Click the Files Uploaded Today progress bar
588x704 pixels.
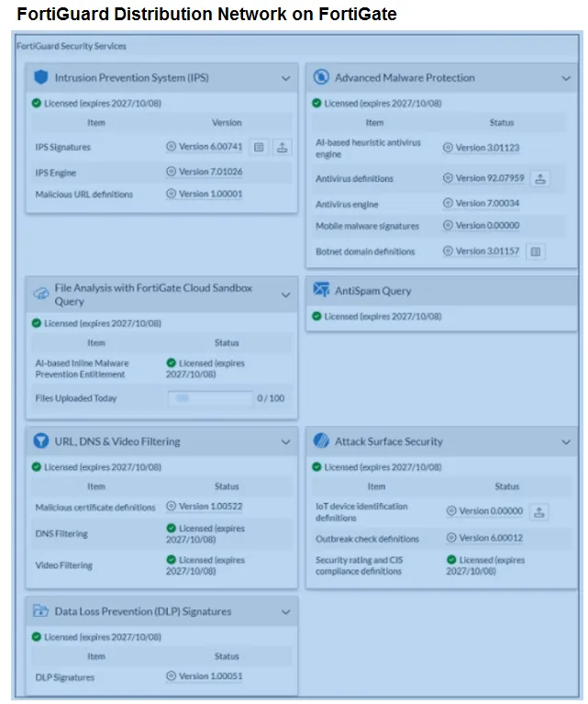210,398
